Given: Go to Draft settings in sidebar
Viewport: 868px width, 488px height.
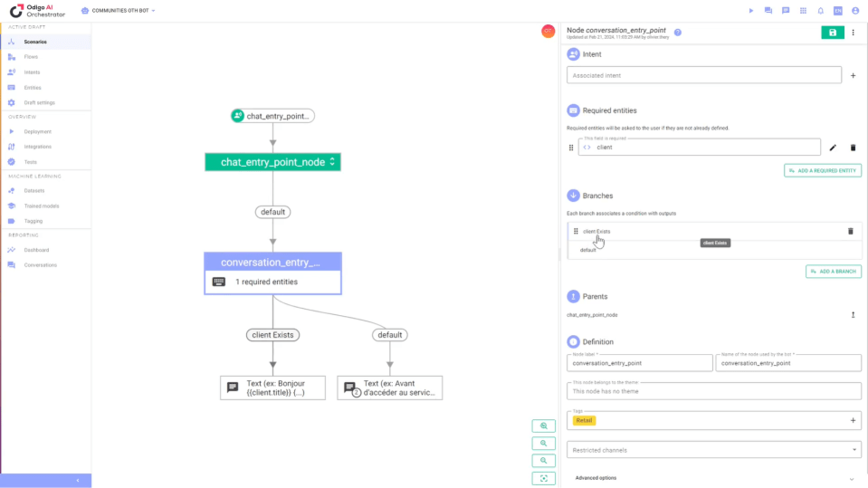Looking at the screenshot, I should pos(39,102).
